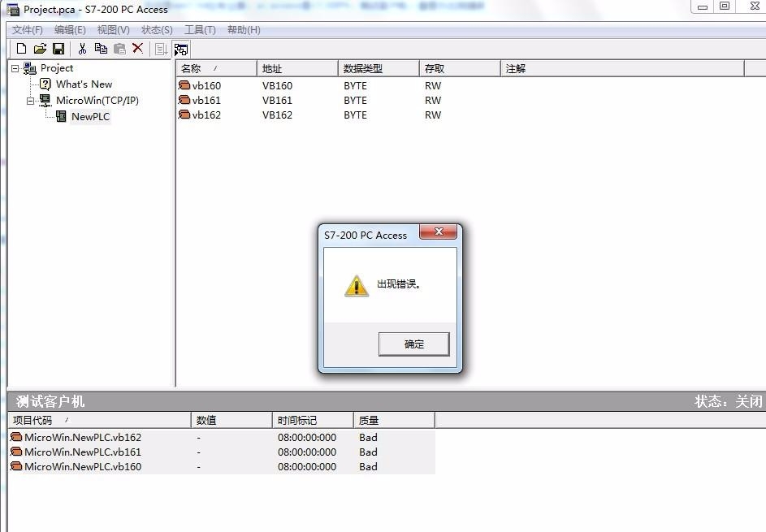Collapse the Project tree node
The image size is (766, 532).
(15, 68)
